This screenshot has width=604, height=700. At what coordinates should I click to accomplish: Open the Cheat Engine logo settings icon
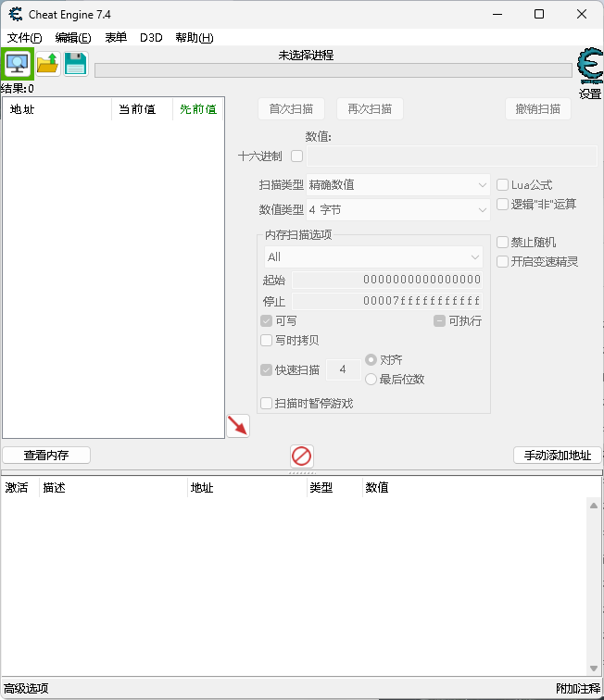[590, 66]
